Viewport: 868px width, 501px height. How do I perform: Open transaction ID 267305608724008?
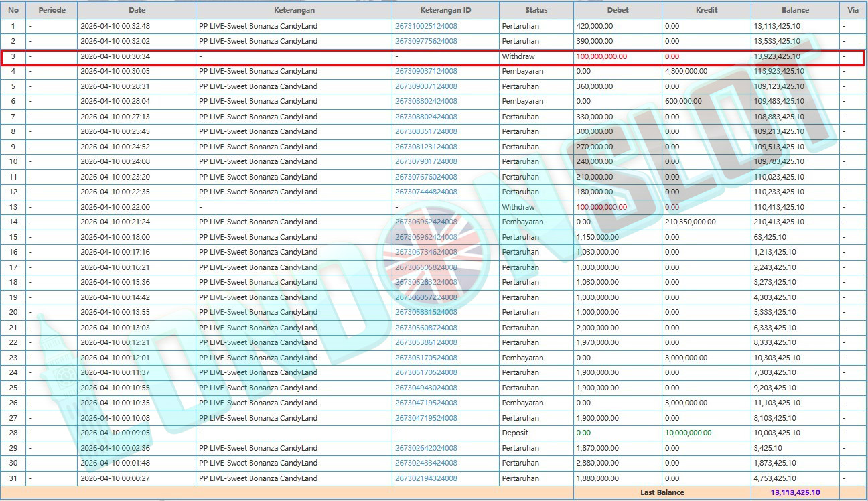(x=426, y=328)
